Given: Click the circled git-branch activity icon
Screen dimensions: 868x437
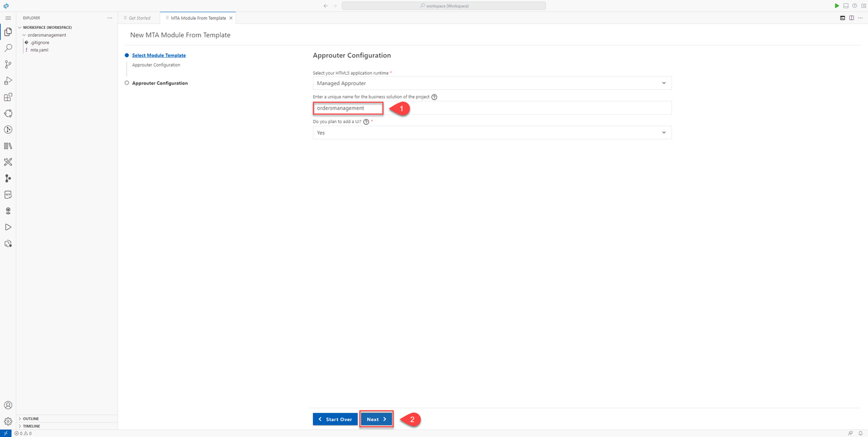Looking at the screenshot, I should 8,130.
